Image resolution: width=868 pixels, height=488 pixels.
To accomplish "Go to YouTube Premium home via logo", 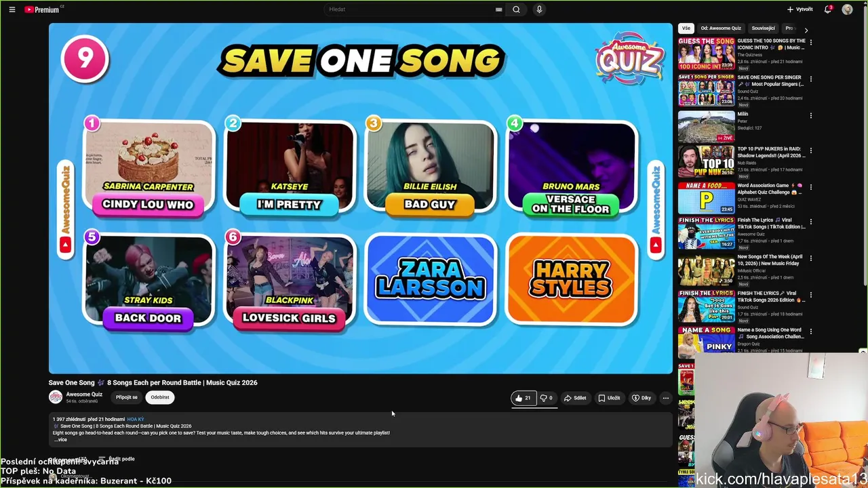I will point(43,9).
